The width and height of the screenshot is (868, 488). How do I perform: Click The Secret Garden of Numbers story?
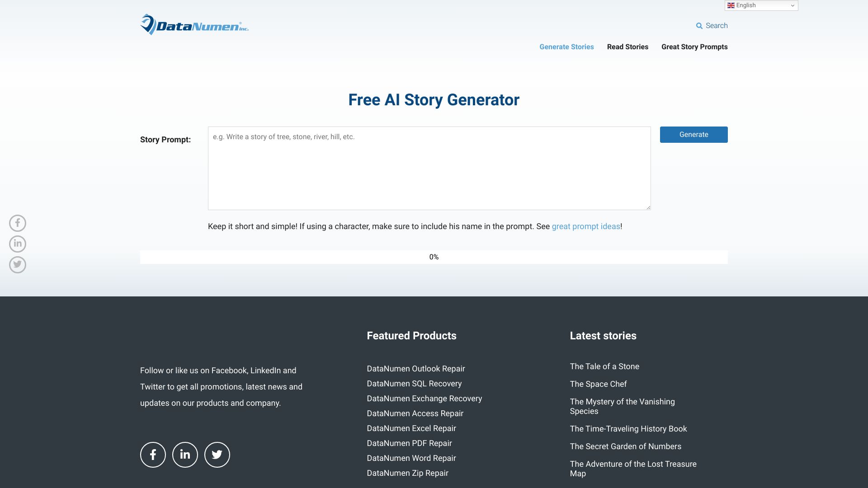click(625, 446)
